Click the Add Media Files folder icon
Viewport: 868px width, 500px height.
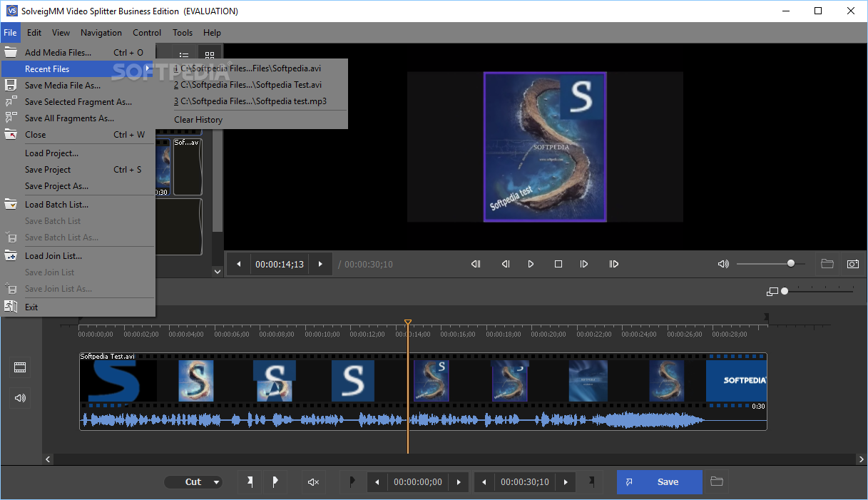[x=11, y=52]
